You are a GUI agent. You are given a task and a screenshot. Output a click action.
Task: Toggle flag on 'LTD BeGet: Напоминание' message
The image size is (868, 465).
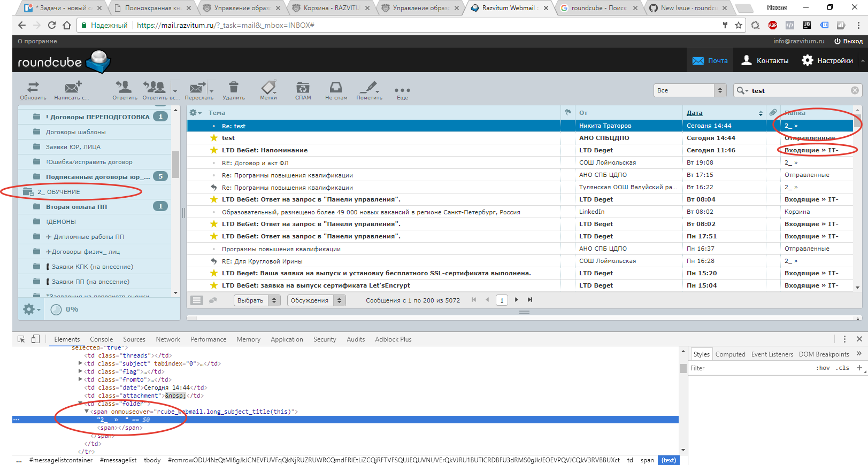(x=214, y=150)
